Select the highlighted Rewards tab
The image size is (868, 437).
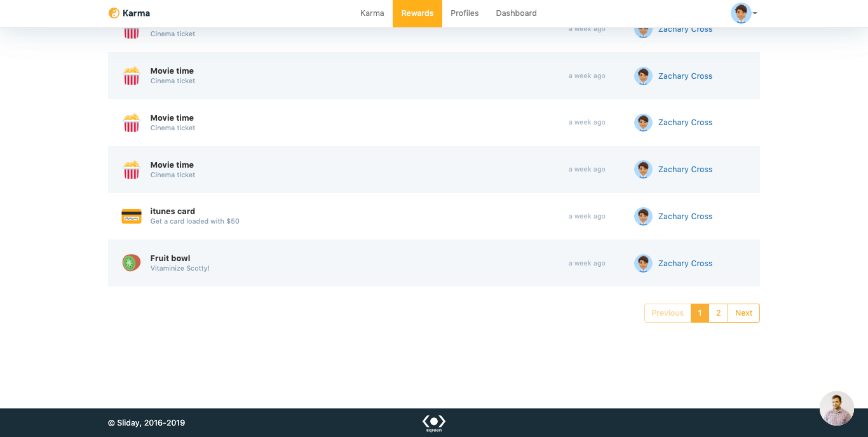click(417, 13)
